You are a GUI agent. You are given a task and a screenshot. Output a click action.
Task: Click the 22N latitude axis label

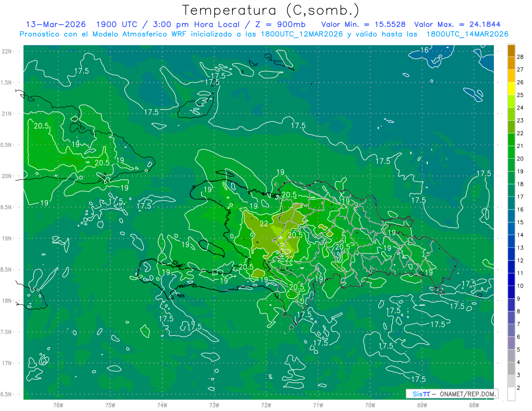pyautogui.click(x=8, y=51)
